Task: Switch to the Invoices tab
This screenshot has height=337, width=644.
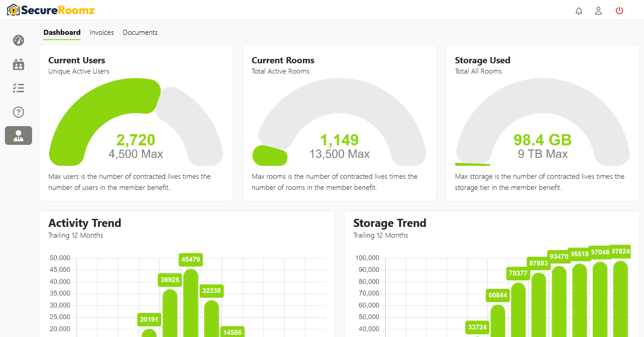Action: 102,33
